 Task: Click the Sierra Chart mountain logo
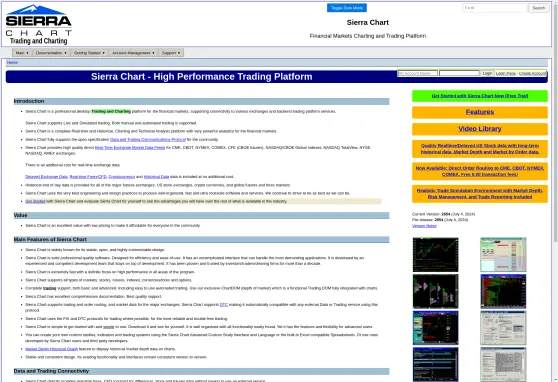(38, 25)
